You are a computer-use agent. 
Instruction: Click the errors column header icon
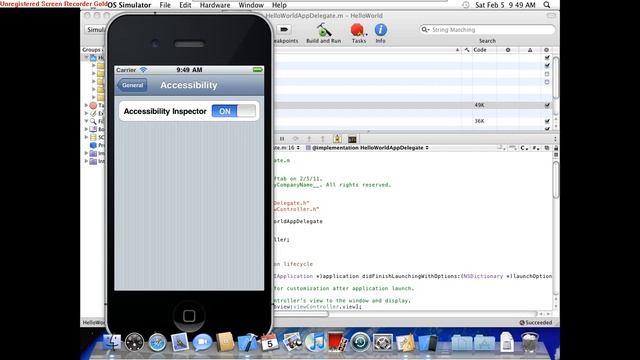click(x=508, y=50)
